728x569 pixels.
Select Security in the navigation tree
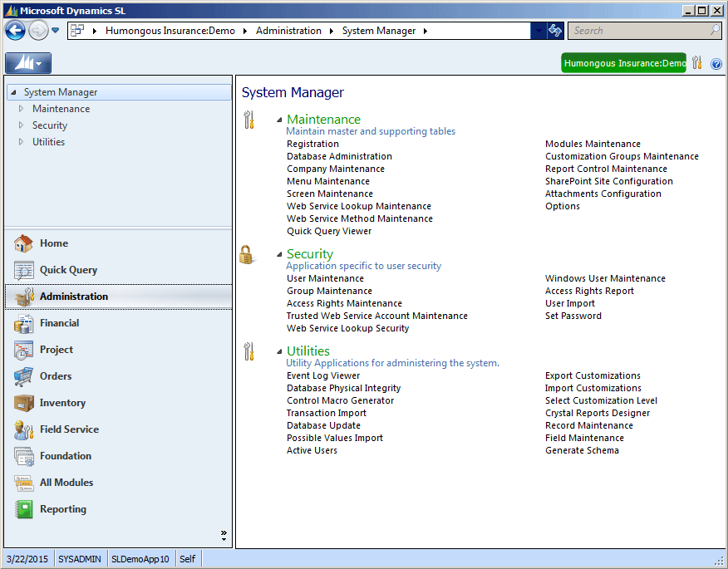(50, 125)
